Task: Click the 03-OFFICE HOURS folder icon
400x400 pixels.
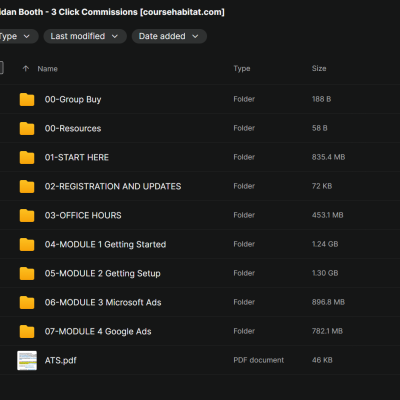Action: (27, 215)
